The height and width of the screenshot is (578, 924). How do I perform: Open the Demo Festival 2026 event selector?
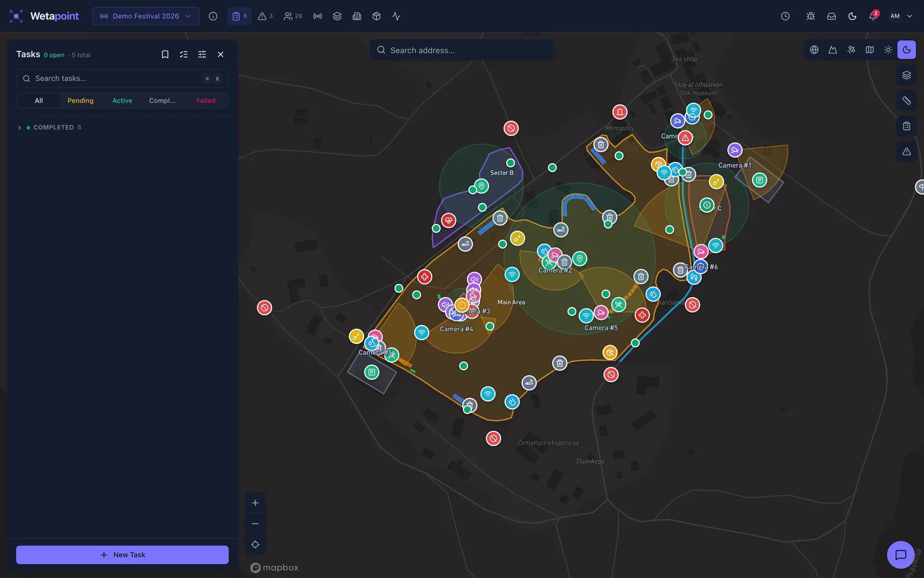tap(146, 16)
